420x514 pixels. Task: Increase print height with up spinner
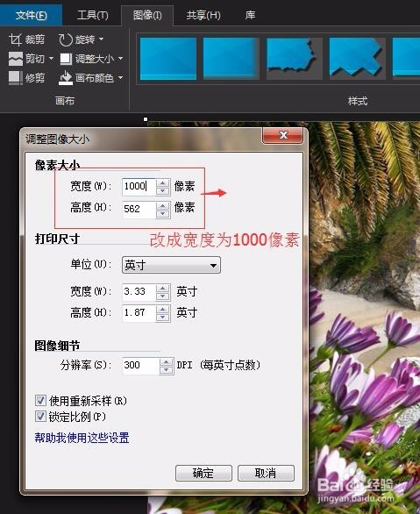(163, 310)
